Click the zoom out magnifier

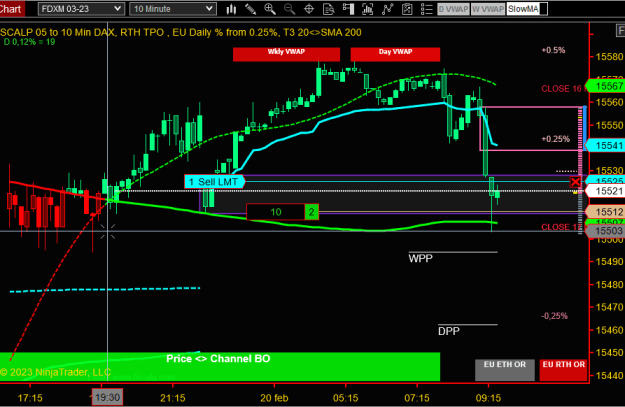point(289,9)
